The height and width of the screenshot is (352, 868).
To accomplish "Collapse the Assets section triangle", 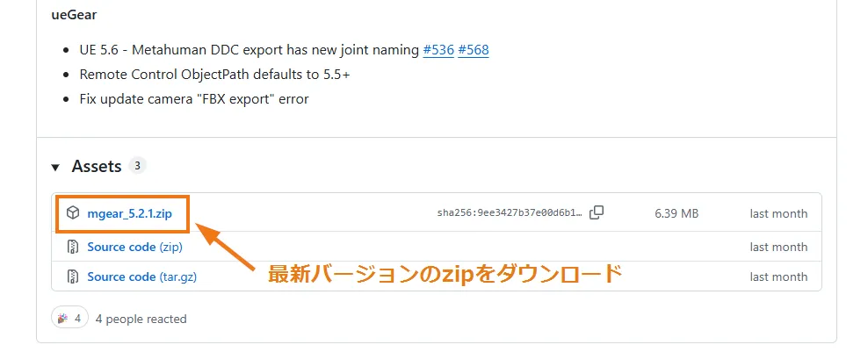I will [x=55, y=167].
